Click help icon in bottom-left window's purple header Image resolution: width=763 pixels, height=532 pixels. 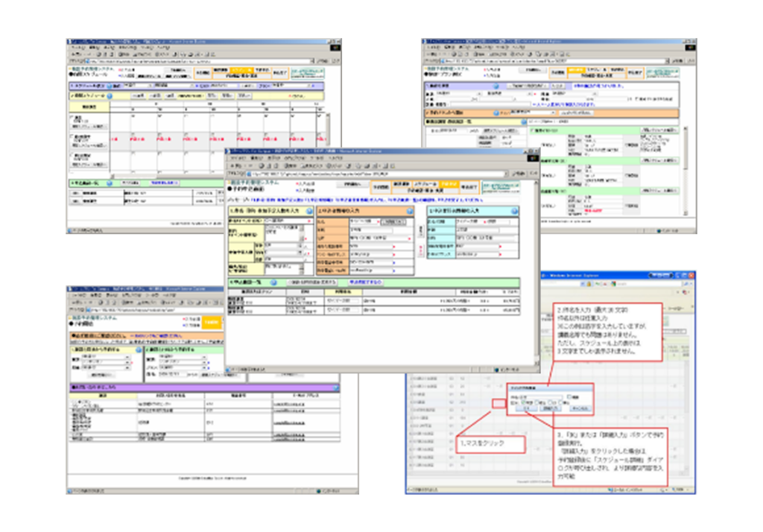[x=336, y=387]
